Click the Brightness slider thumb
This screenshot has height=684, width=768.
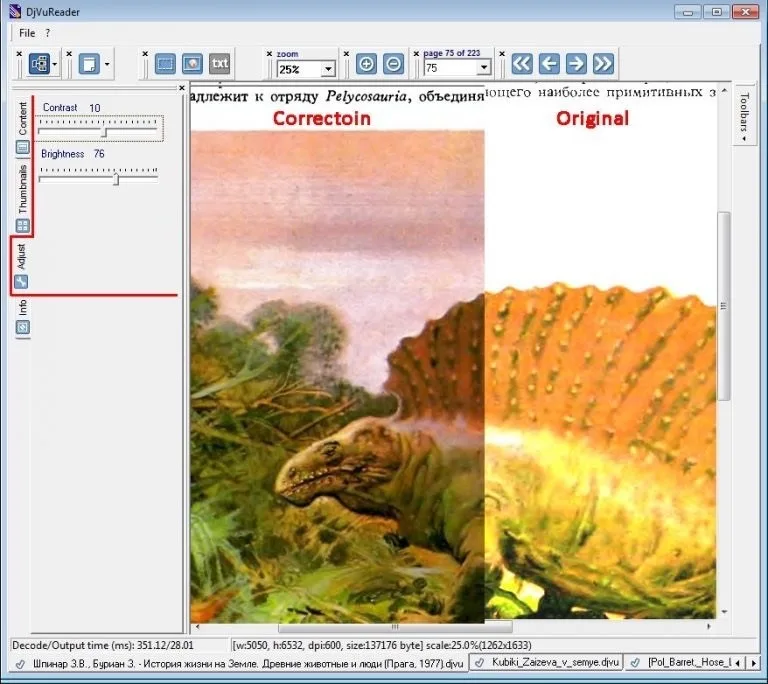tap(116, 180)
